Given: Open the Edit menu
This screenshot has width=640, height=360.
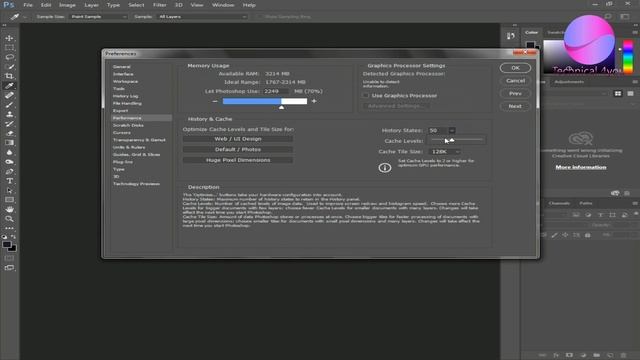Looking at the screenshot, I should point(46,5).
